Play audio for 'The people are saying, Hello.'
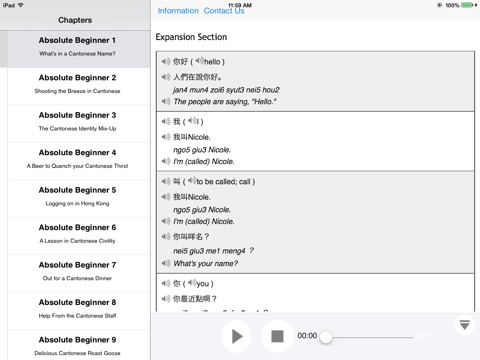 tap(166, 101)
